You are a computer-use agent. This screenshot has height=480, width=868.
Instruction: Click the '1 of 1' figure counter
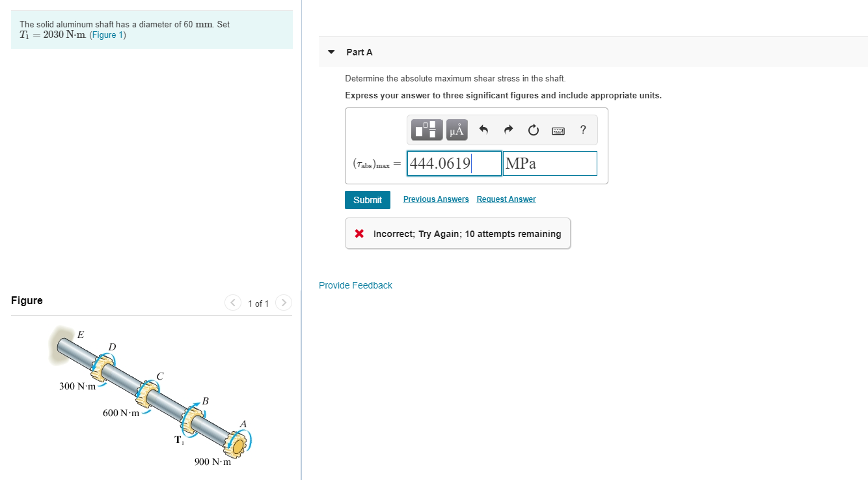click(x=258, y=304)
